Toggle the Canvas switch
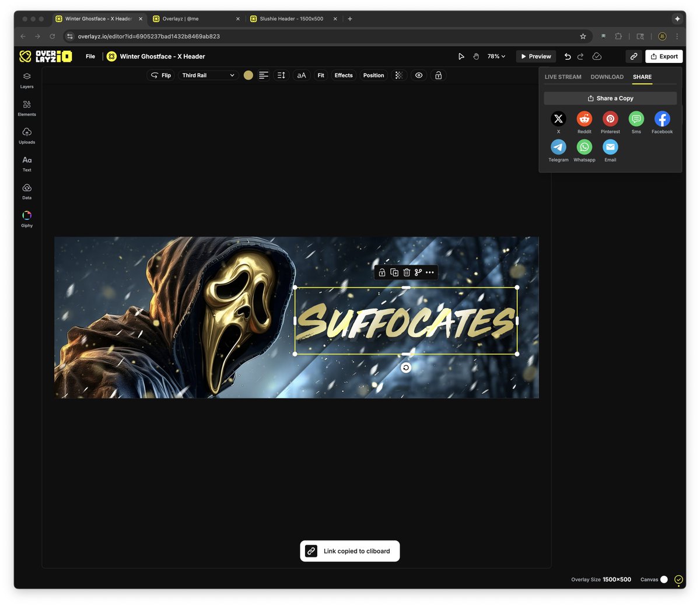The height and width of the screenshot is (606, 700). click(664, 579)
